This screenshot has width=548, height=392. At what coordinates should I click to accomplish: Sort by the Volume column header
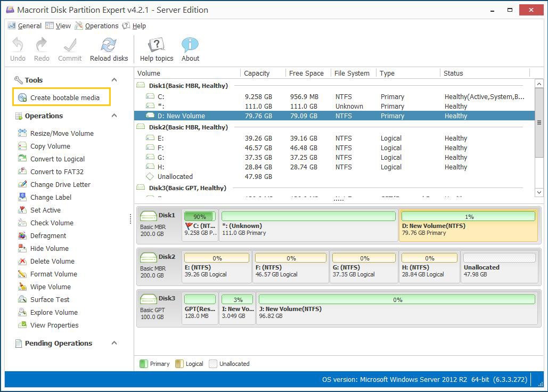tap(187, 73)
